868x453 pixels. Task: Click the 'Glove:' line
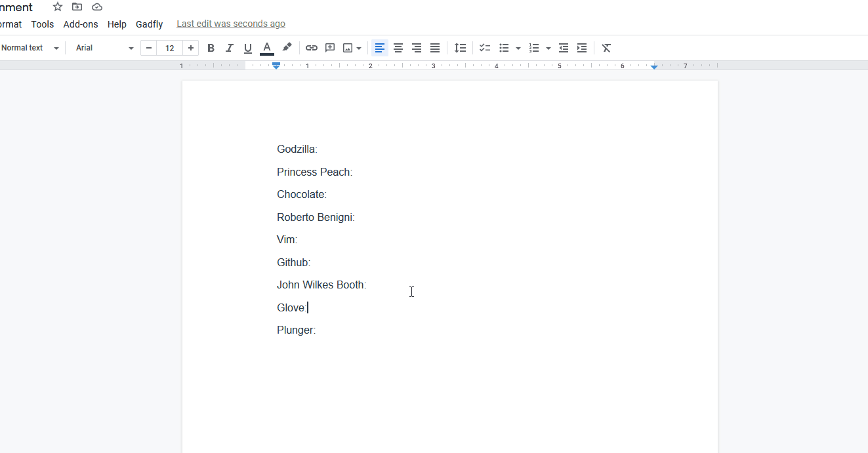click(292, 307)
